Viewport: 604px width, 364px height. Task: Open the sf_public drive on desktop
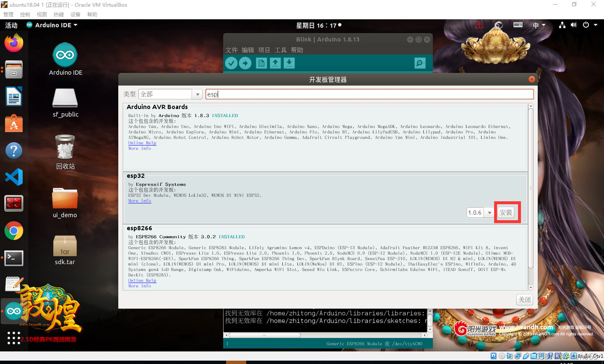click(x=65, y=103)
